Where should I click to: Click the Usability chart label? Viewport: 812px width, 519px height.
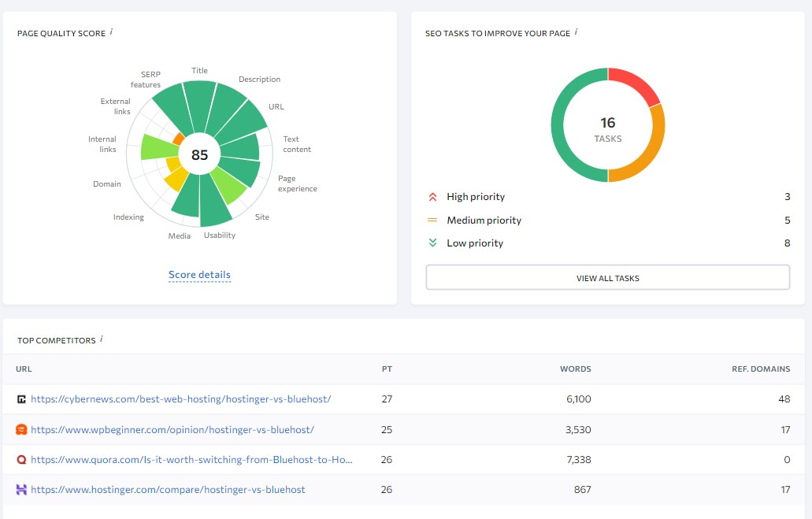pyautogui.click(x=220, y=235)
